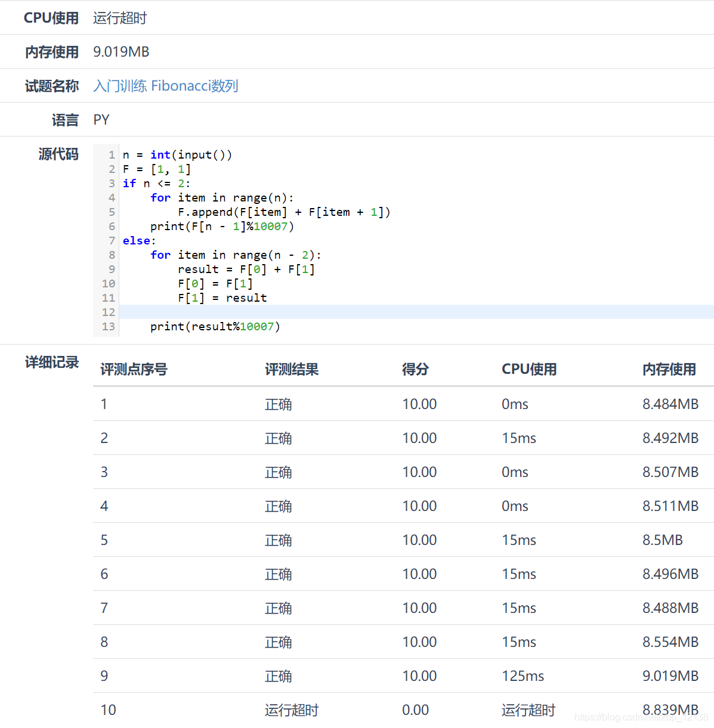Click the 8.484MB value in row 1
The image size is (714, 728).
(670, 404)
